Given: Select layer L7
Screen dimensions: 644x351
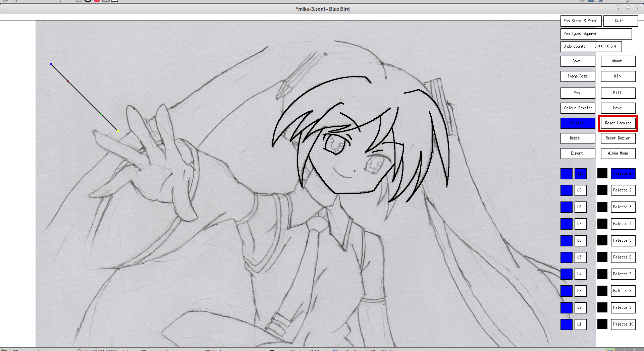Looking at the screenshot, I should click(580, 224).
